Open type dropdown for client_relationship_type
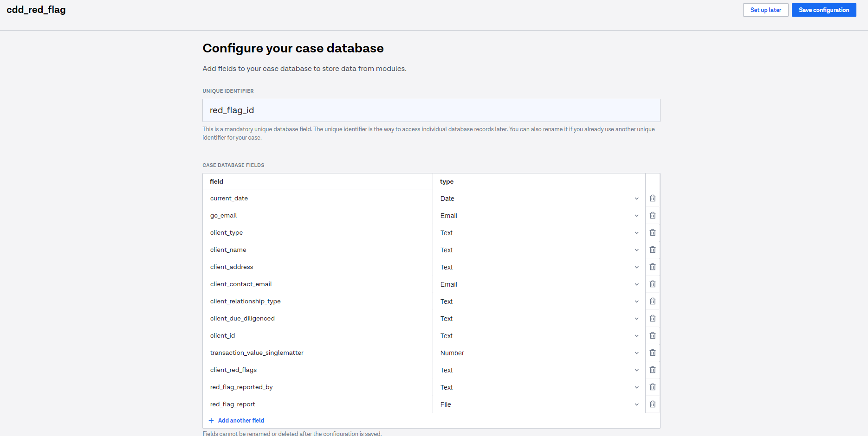 [539, 301]
